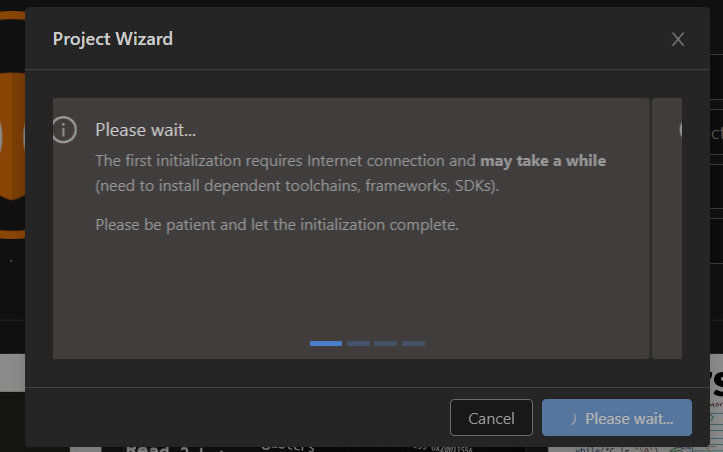Click the loading spinner in Please wait button

pos(573,419)
